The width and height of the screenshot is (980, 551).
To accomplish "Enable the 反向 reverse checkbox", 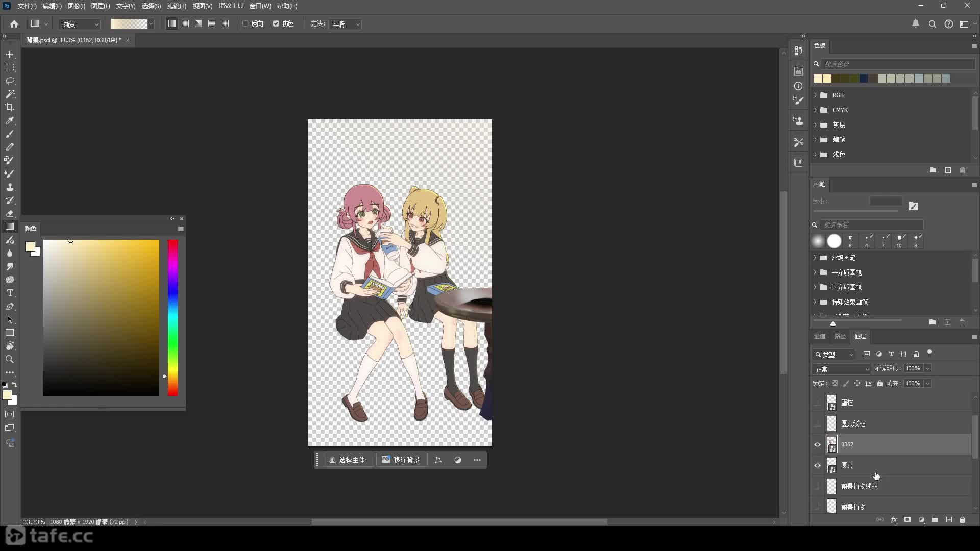I will pyautogui.click(x=246, y=24).
